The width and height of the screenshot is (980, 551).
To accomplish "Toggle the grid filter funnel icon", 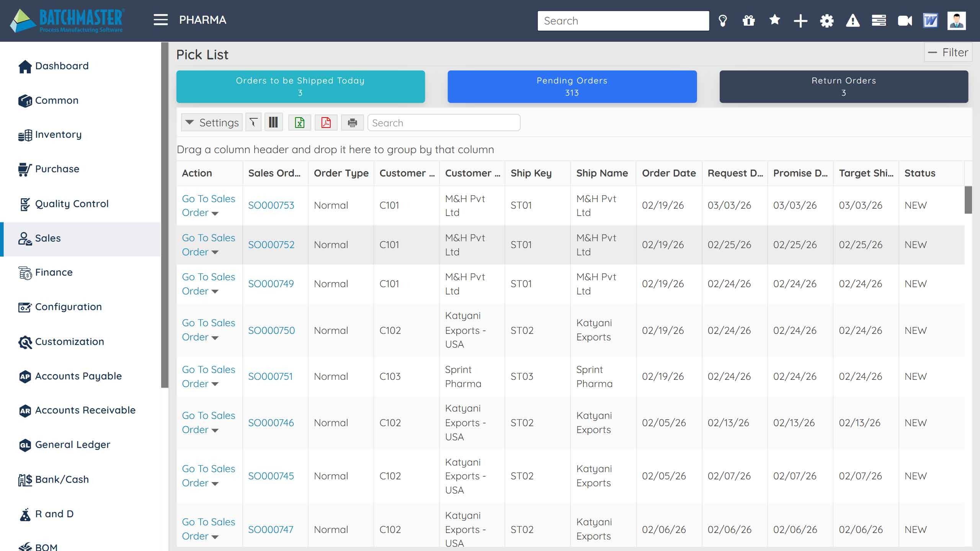I will (253, 123).
